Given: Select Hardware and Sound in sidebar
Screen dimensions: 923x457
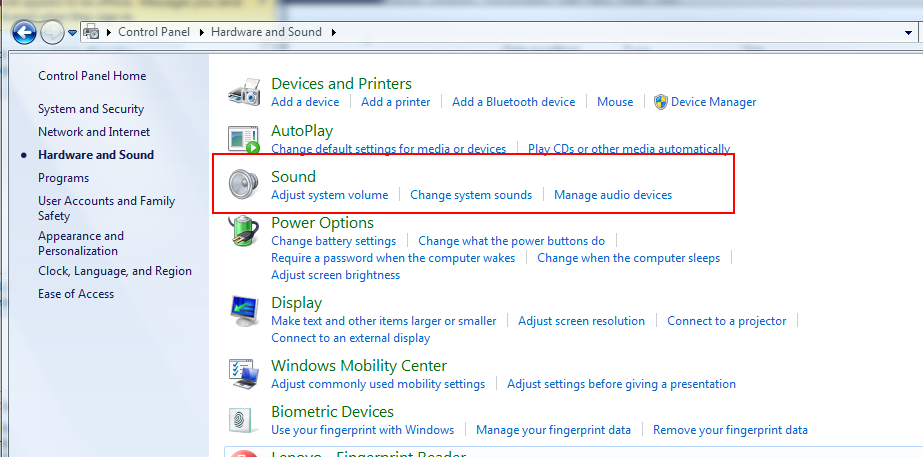Looking at the screenshot, I should (96, 155).
